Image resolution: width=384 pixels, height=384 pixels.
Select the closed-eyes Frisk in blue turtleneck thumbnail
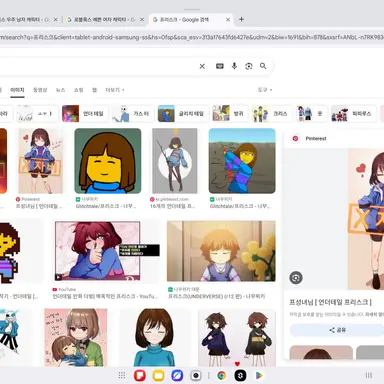coord(154,337)
